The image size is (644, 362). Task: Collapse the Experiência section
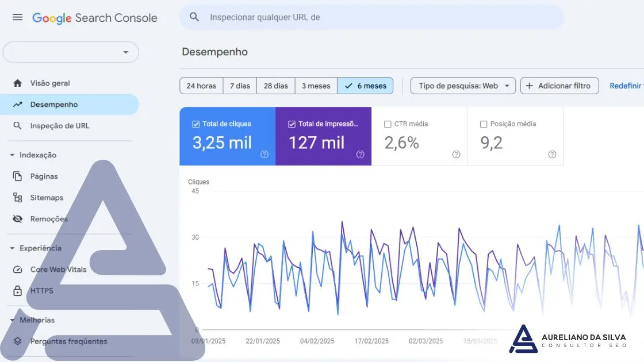[12, 248]
